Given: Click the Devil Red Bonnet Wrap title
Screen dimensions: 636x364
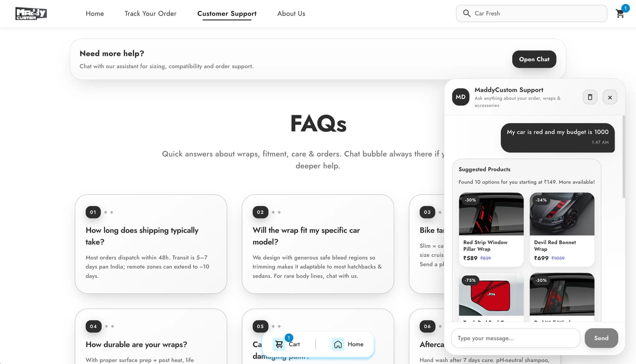Looking at the screenshot, I should pyautogui.click(x=555, y=246).
